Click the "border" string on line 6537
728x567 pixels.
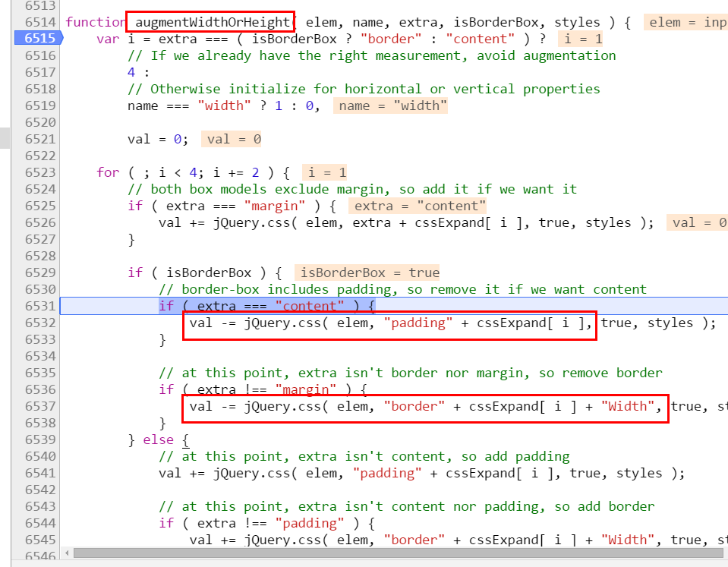(414, 406)
